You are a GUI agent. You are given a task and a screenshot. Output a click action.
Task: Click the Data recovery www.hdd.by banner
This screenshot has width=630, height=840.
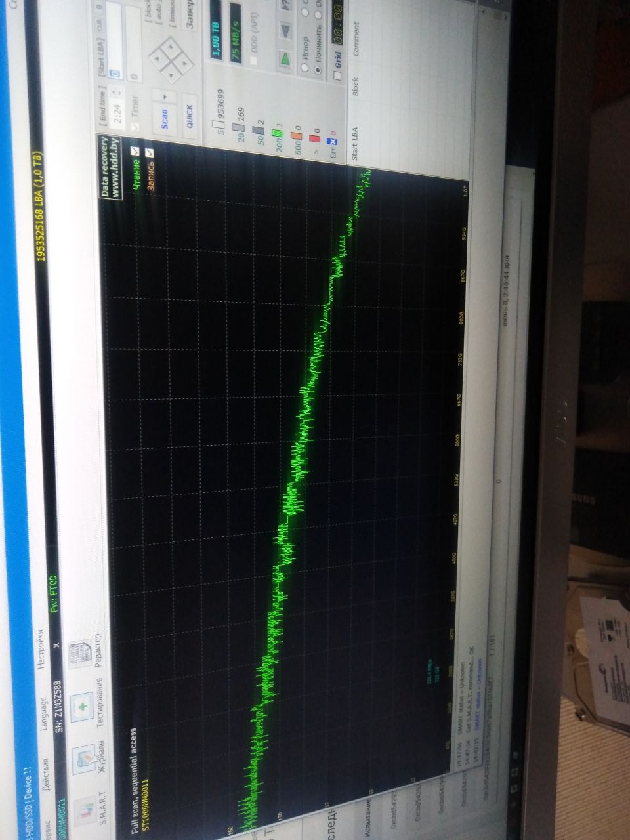pos(110,167)
